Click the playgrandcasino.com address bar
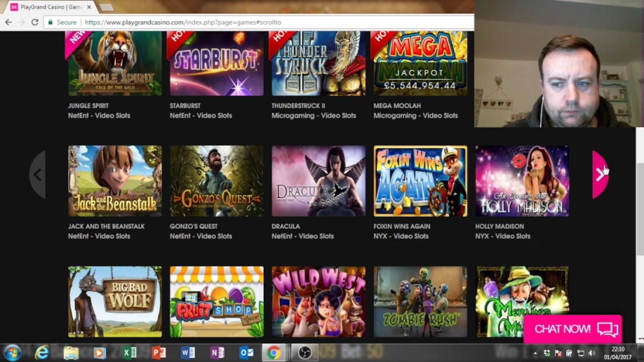The height and width of the screenshot is (362, 644). [x=259, y=22]
